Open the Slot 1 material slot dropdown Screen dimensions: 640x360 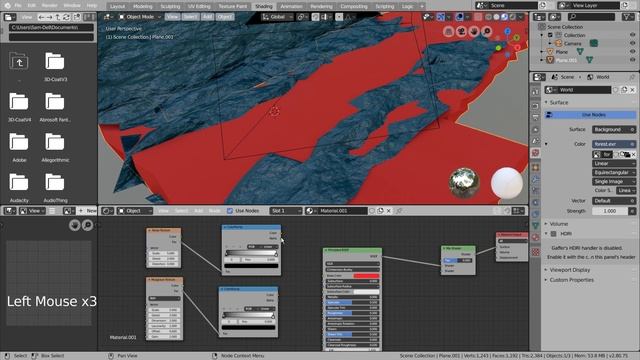tap(285, 211)
